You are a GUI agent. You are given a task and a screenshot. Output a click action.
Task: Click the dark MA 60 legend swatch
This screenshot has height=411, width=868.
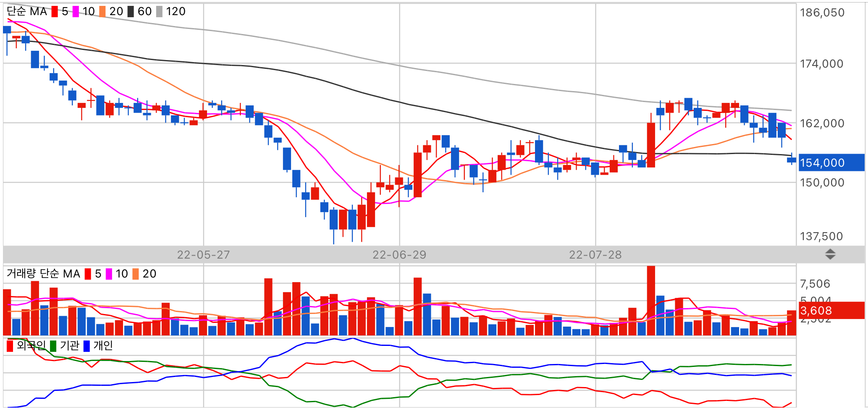[x=131, y=11]
